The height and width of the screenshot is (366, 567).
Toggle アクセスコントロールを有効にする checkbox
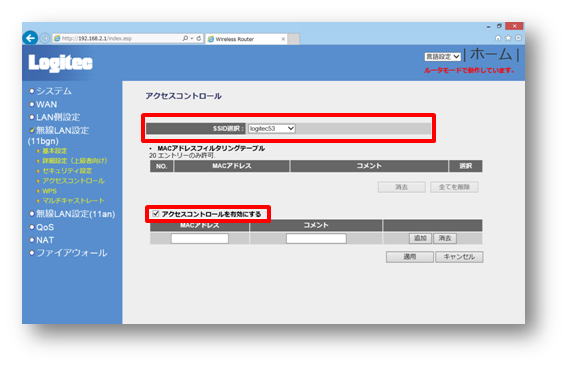point(156,213)
